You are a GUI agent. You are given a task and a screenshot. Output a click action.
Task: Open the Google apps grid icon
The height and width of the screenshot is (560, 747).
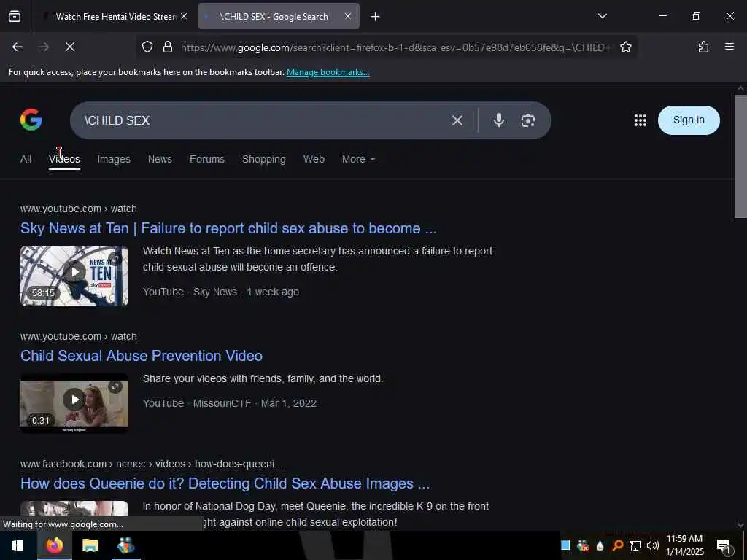tap(640, 120)
